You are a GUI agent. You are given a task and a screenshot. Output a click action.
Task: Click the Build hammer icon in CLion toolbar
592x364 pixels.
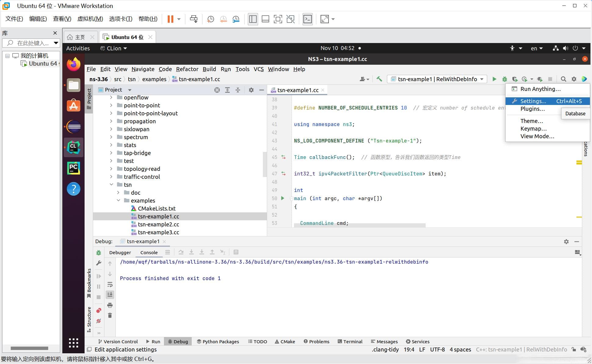pos(379,79)
